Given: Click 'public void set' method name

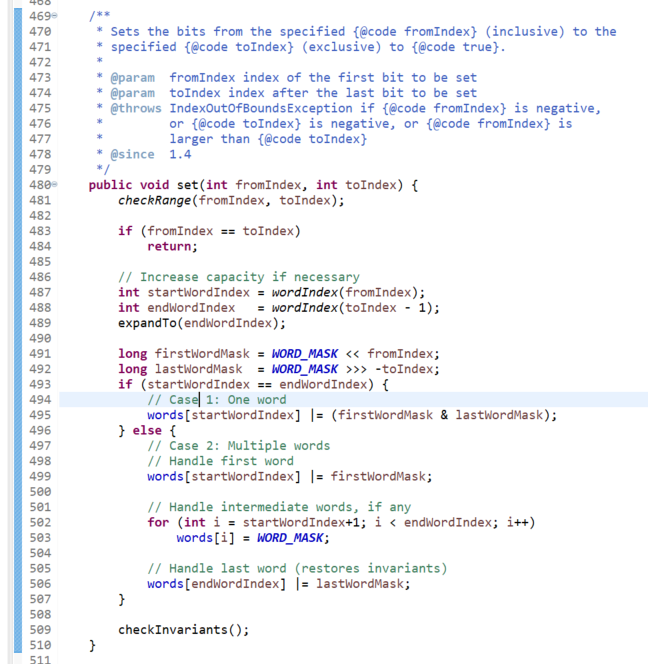Looking at the screenshot, I should tap(188, 185).
